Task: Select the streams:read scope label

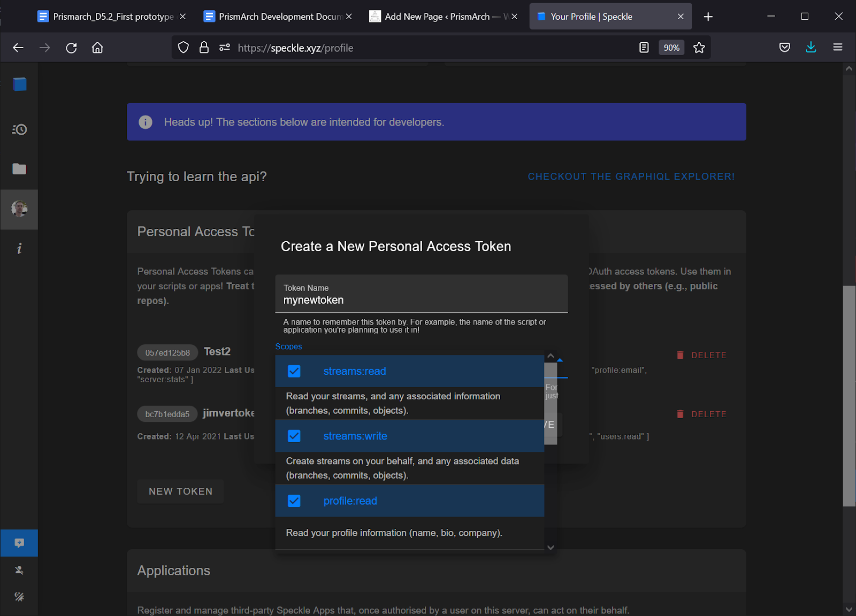Action: 355,371
